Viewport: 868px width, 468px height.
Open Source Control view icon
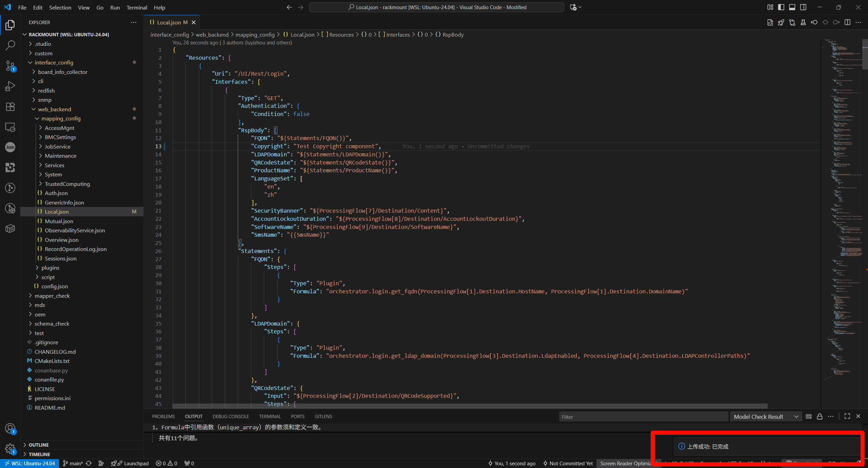10,66
